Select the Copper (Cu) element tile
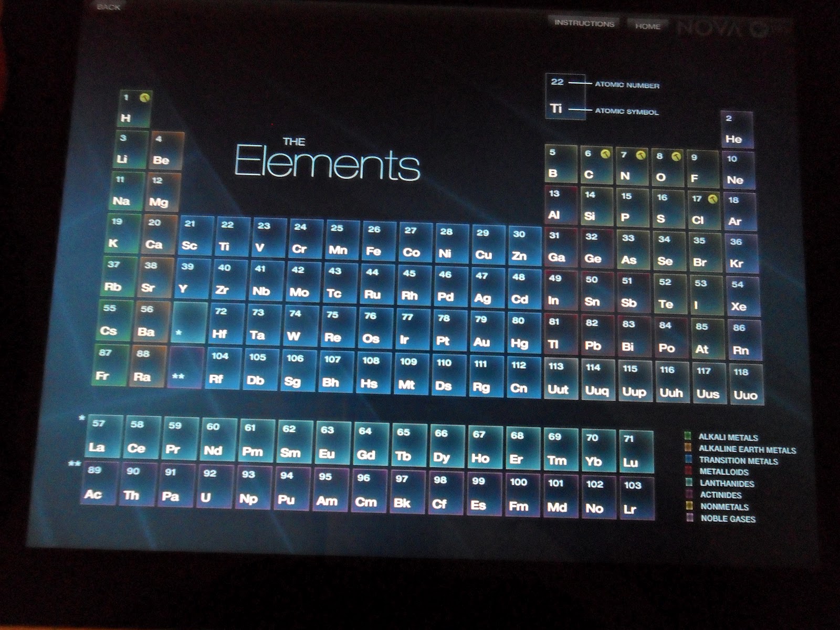The image size is (840, 630). tap(488, 245)
